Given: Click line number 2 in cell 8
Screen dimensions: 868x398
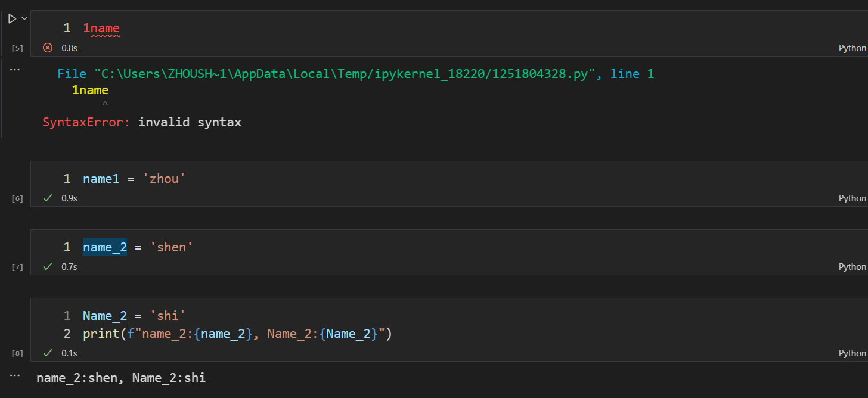Looking at the screenshot, I should pyautogui.click(x=67, y=334).
